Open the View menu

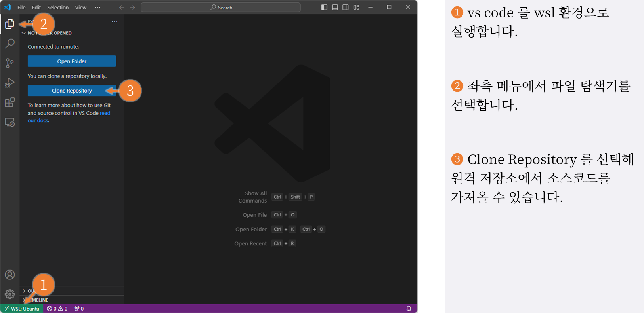click(81, 8)
